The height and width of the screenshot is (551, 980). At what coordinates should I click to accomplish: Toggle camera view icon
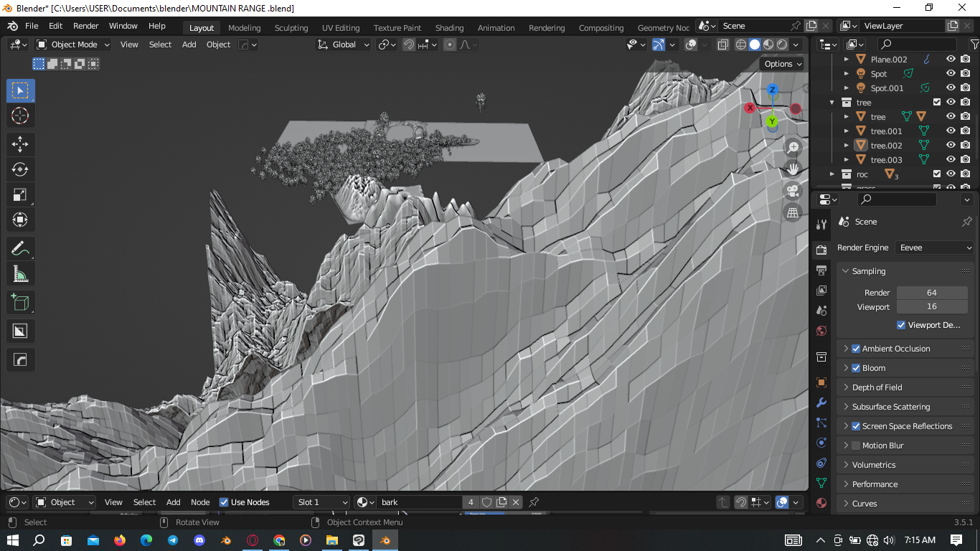[793, 191]
